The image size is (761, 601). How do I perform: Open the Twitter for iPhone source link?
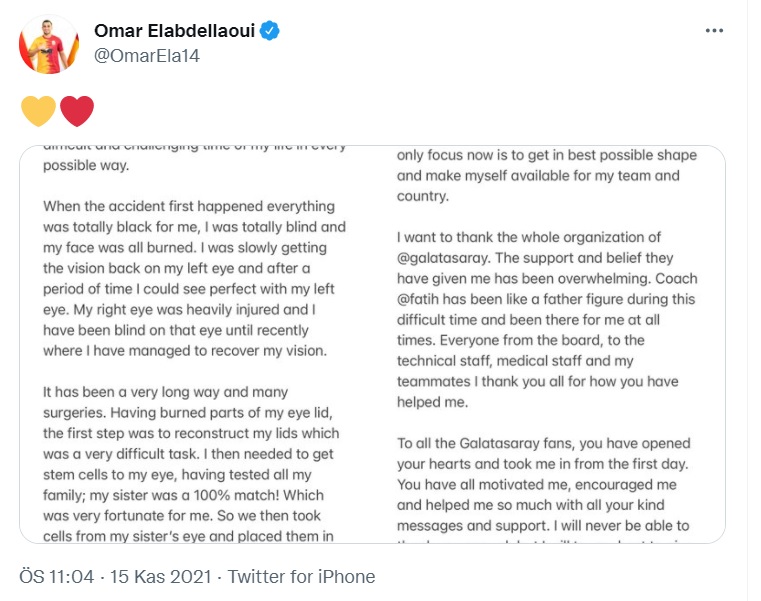coord(301,577)
